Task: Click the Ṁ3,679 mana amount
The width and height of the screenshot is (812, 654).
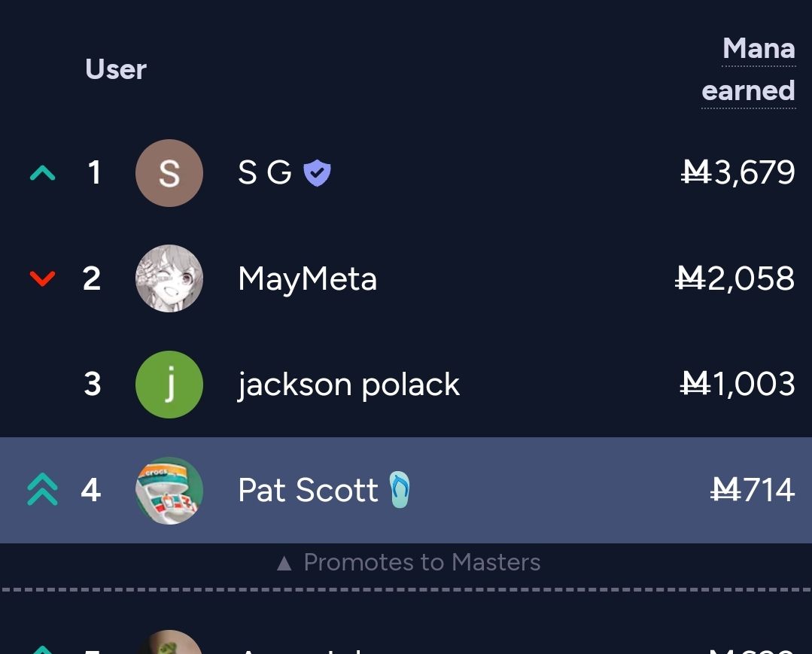Action: [738, 172]
